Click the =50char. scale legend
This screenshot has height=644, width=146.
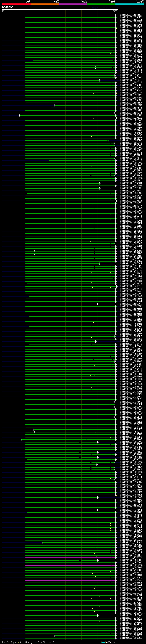109,642
